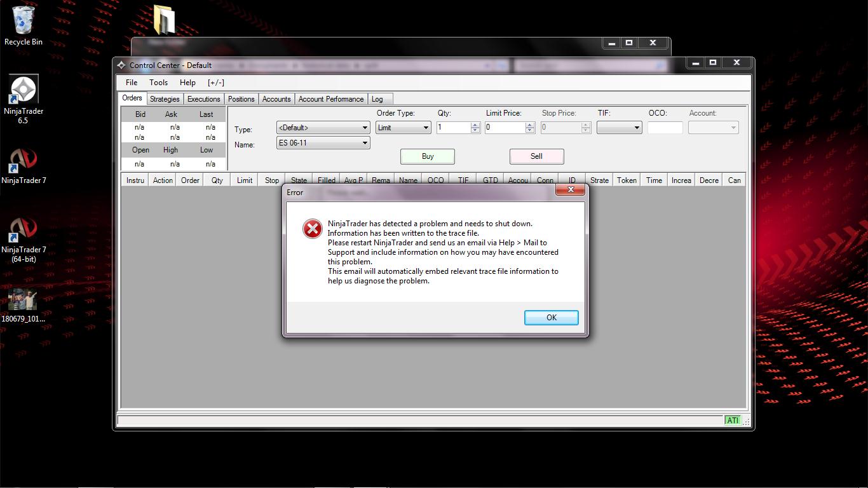Switch to the Account Performance tab

(x=331, y=99)
